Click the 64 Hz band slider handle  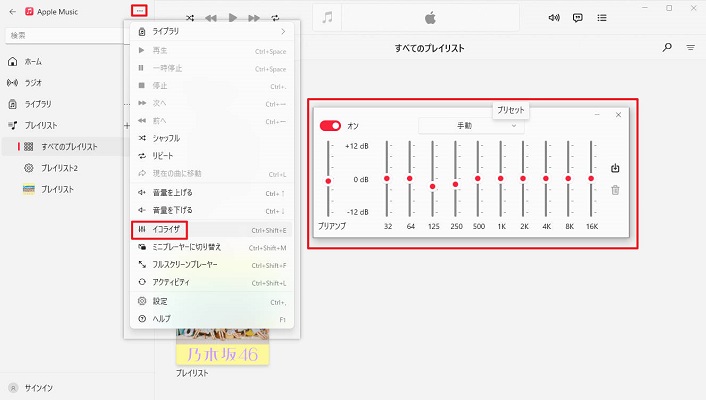pyautogui.click(x=410, y=178)
